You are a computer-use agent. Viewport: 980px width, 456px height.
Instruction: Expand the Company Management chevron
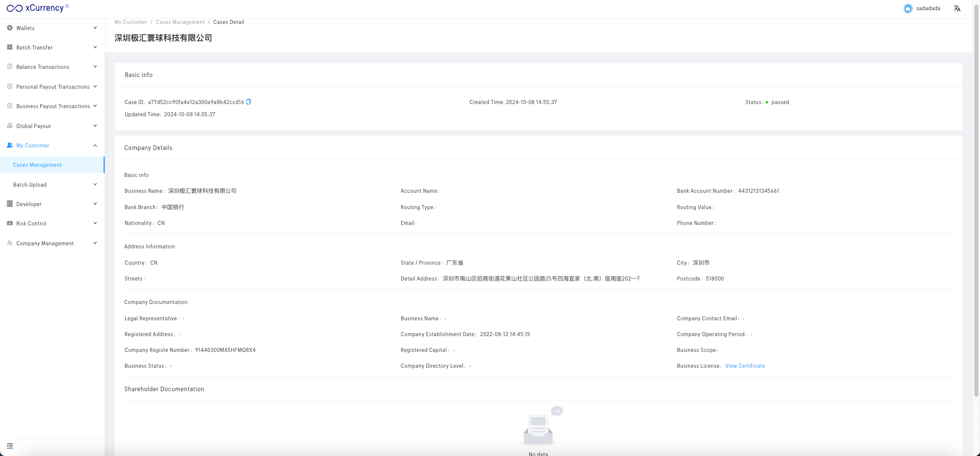coord(95,243)
